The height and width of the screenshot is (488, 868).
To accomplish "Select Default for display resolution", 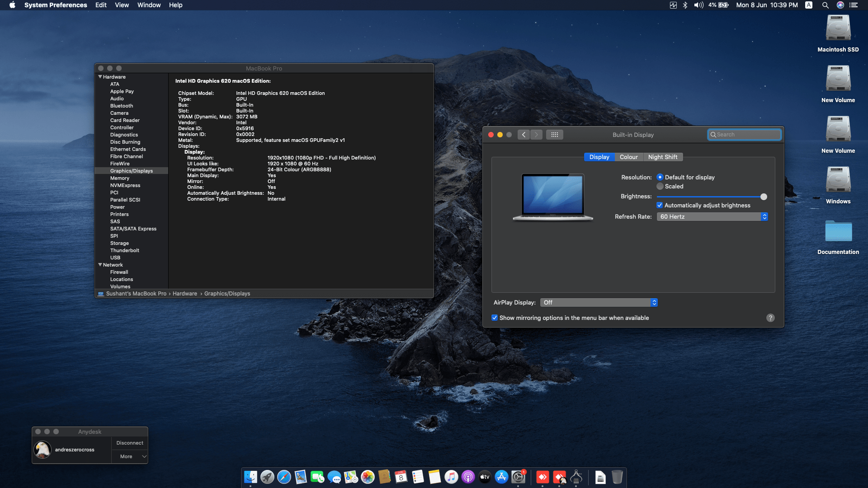I will [x=660, y=177].
